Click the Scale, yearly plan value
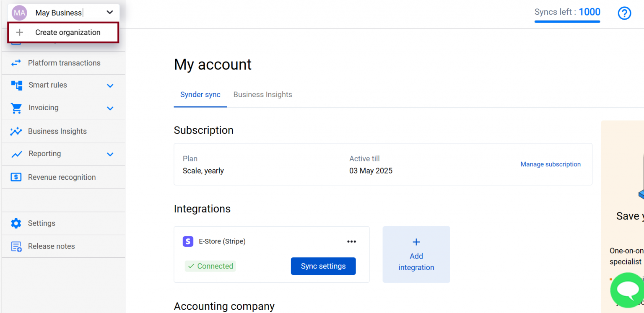Image resolution: width=644 pixels, height=313 pixels. coord(203,171)
